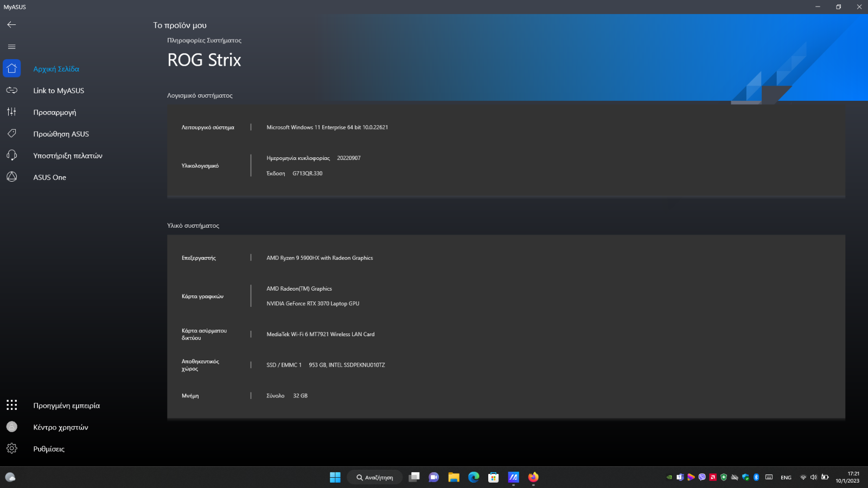The width and height of the screenshot is (868, 488).
Task: Open Προώθηση ASUS section
Action: tap(61, 134)
